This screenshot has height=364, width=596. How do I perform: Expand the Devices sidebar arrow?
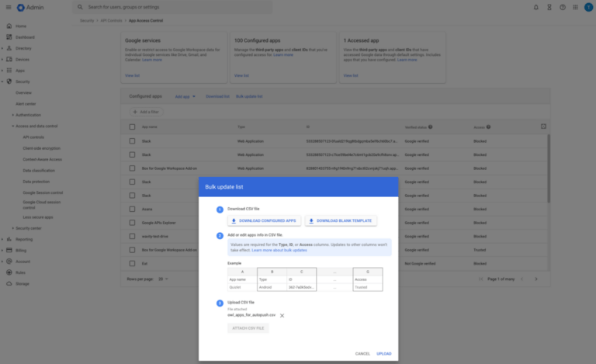(x=2, y=59)
